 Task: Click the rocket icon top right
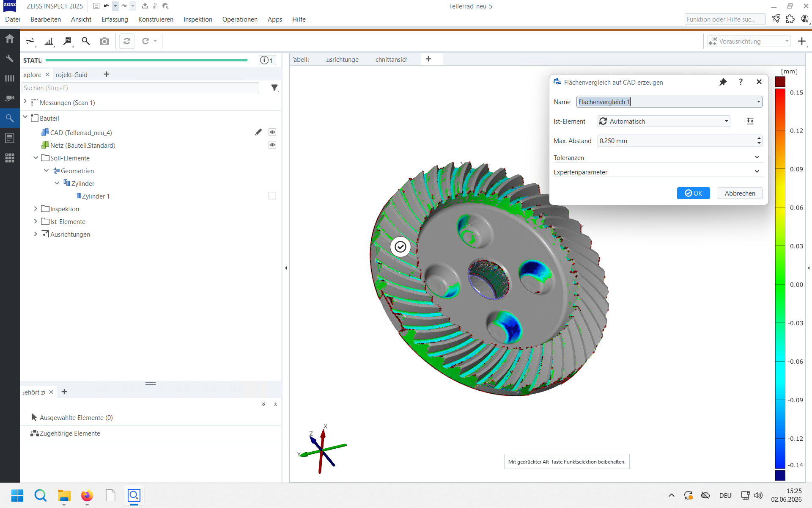pos(776,19)
